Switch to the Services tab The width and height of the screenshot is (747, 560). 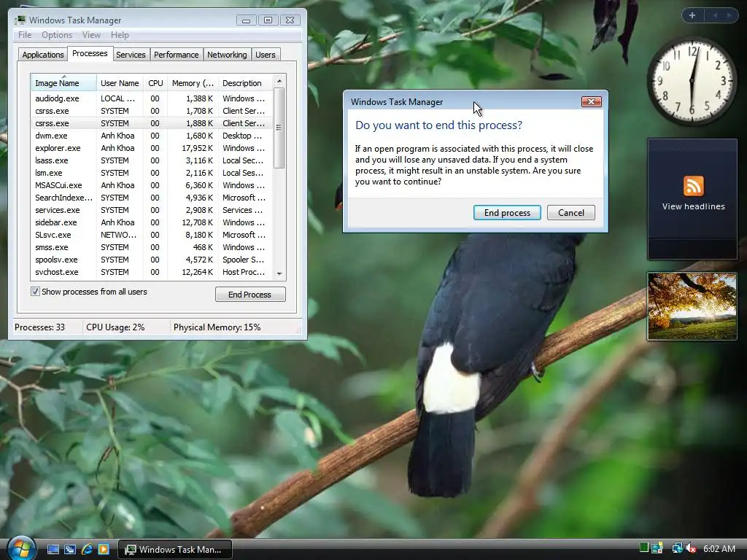[131, 55]
